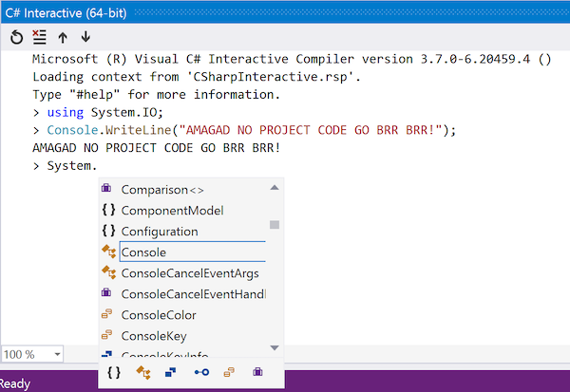This screenshot has width=570, height=392.
Task: Click the Console.WriteLine code line
Action: click(x=251, y=130)
